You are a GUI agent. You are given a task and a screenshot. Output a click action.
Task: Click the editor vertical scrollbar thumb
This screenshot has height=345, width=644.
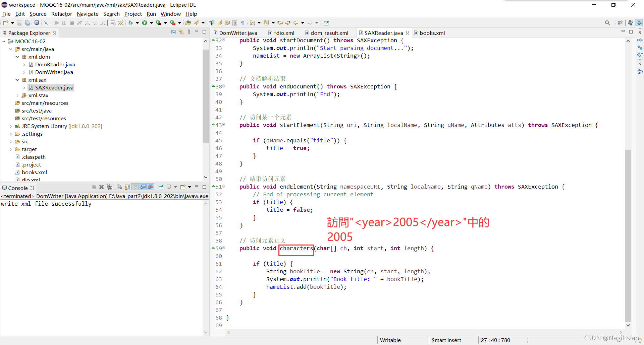628,235
